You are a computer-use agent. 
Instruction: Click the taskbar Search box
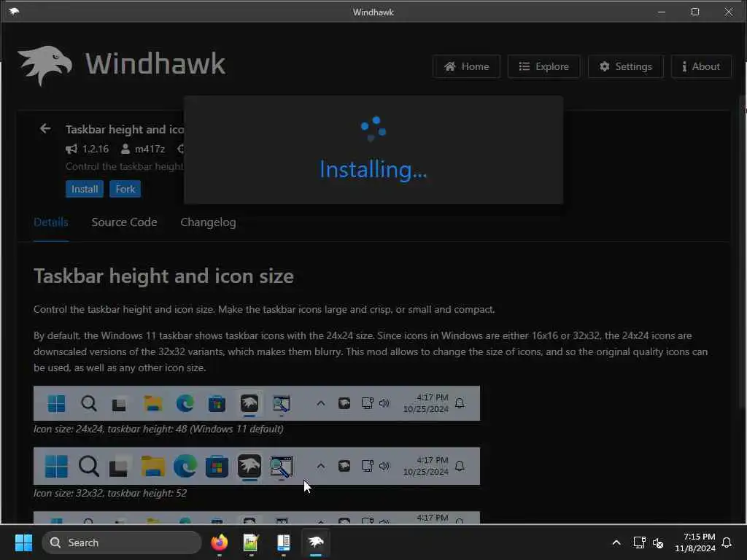(122, 542)
